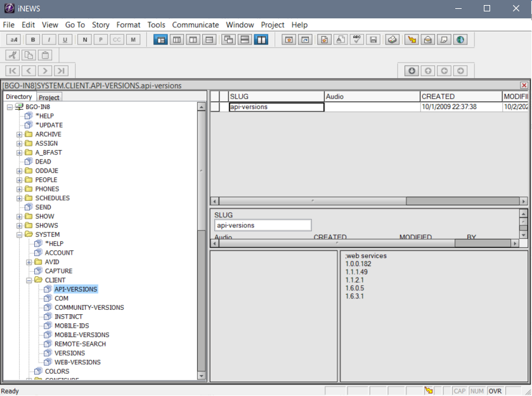
Task: Run the ABC spell check tool
Action: tap(357, 39)
